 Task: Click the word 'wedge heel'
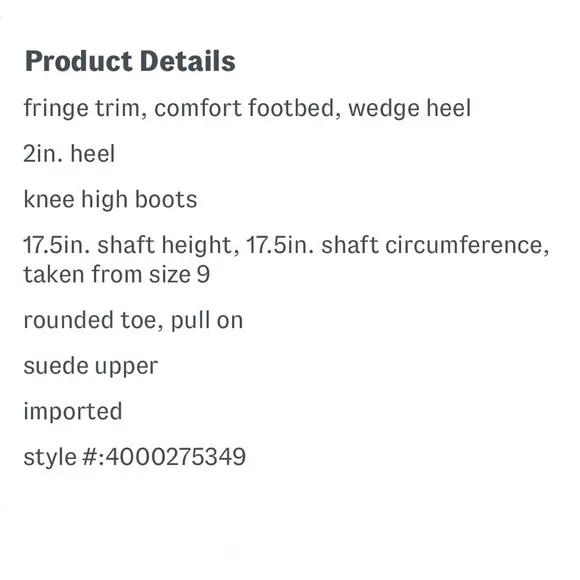[x=409, y=108]
